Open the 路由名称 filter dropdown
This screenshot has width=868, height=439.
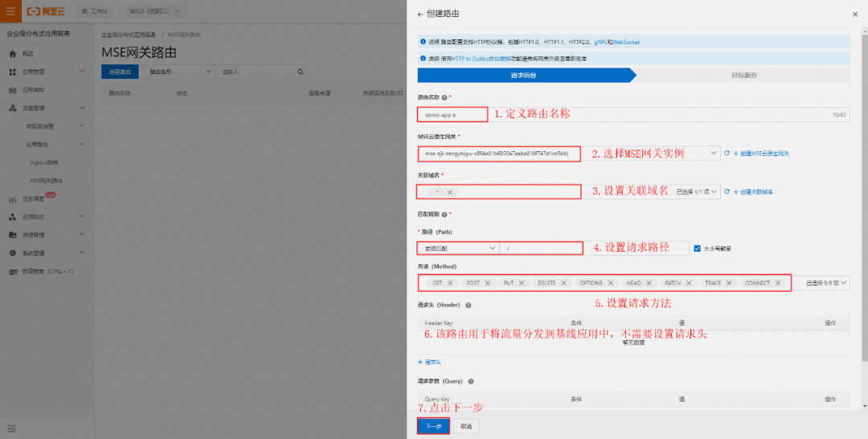(x=178, y=72)
